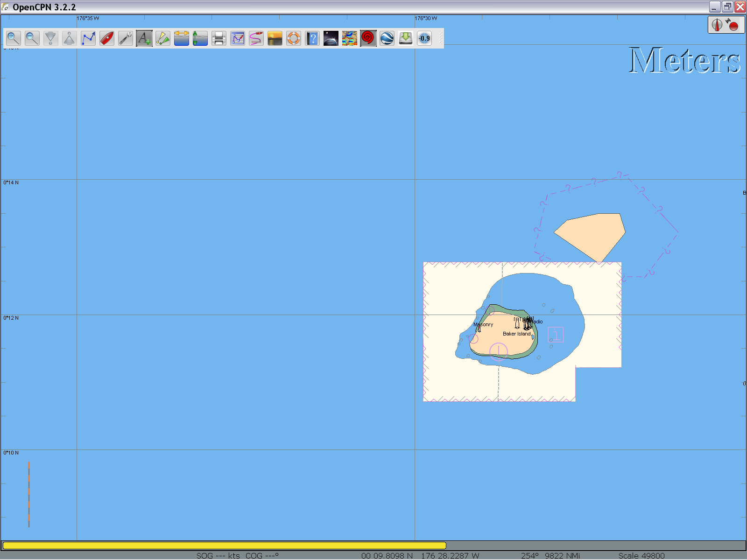Open settings with the wrench icon

(126, 38)
